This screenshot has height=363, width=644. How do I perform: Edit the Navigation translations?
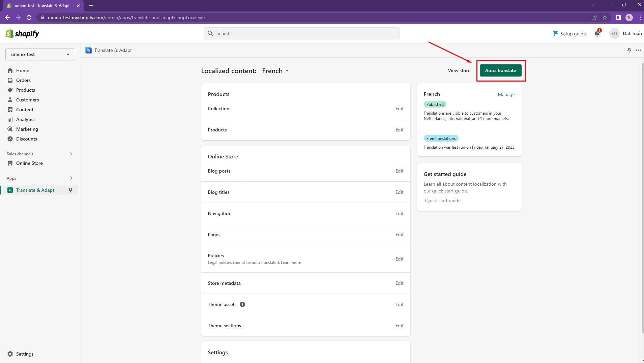pyautogui.click(x=399, y=213)
